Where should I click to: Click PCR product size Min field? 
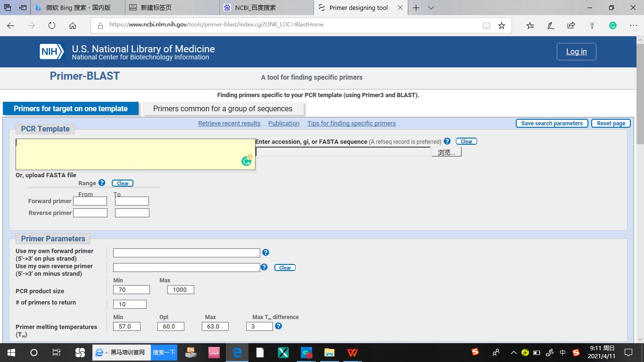(x=132, y=290)
